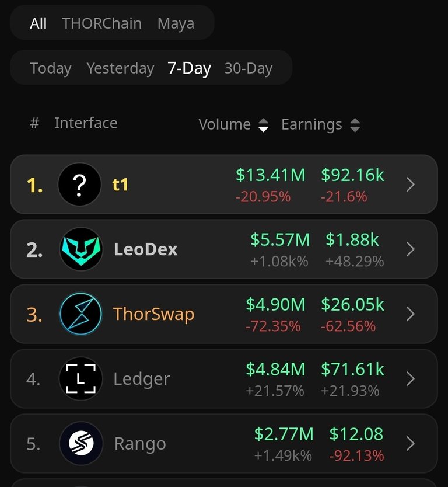The width and height of the screenshot is (448, 487).
Task: Click the LeoDex lion logo
Action: click(x=80, y=249)
